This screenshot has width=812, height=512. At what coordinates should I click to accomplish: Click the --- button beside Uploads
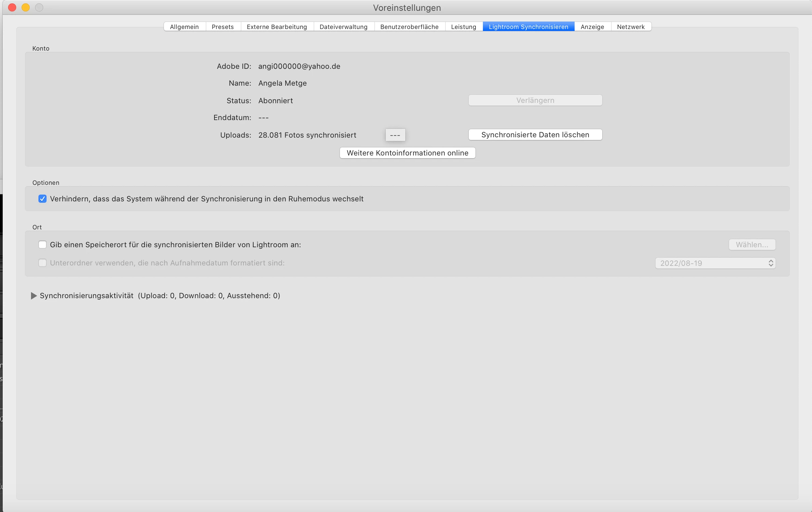[395, 135]
